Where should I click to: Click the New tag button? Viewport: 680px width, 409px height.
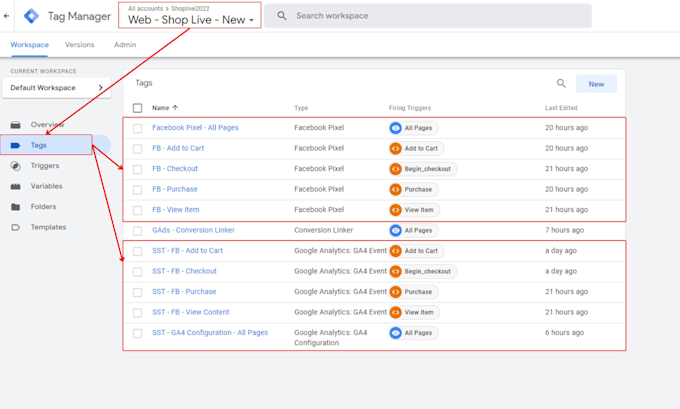point(596,84)
